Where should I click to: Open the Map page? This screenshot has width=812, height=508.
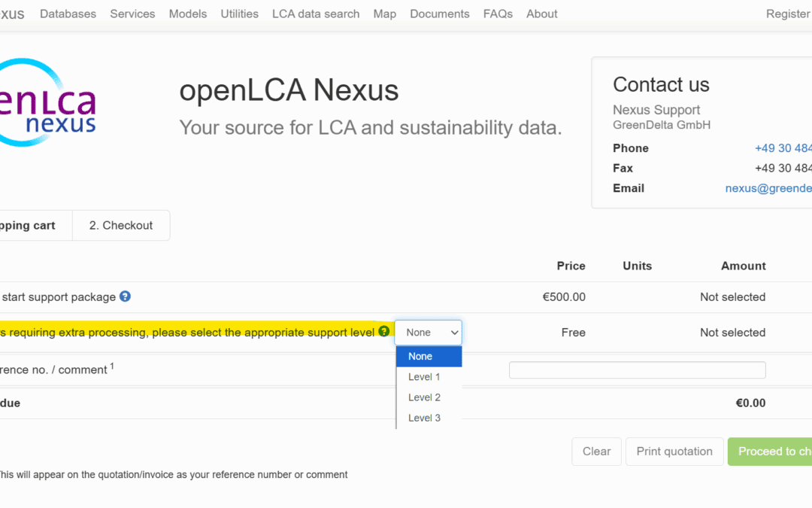[385, 14]
